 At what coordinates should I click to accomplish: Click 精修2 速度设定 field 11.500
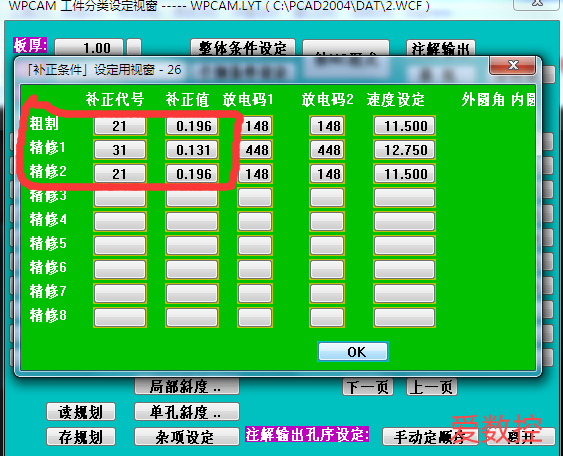point(405,174)
